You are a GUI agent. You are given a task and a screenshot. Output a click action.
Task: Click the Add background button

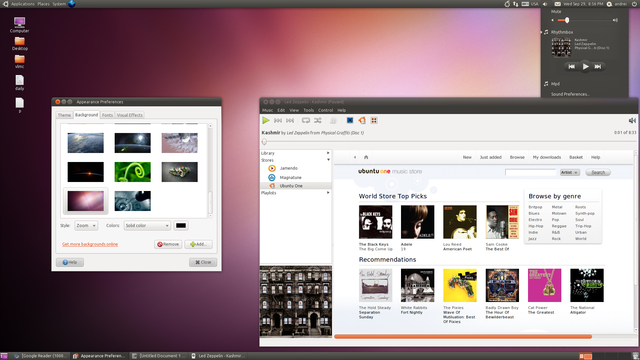[x=198, y=244]
